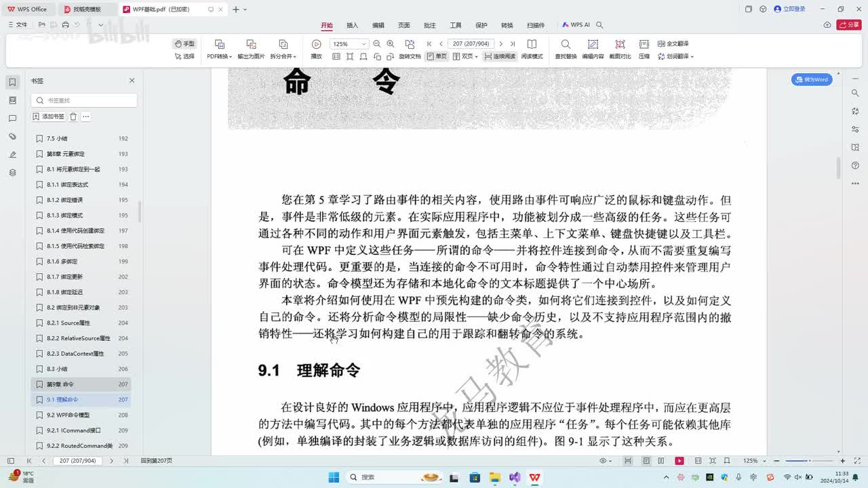The height and width of the screenshot is (488, 868).
Task: Click 截图对比 screenshot compare tool
Action: pos(620,49)
